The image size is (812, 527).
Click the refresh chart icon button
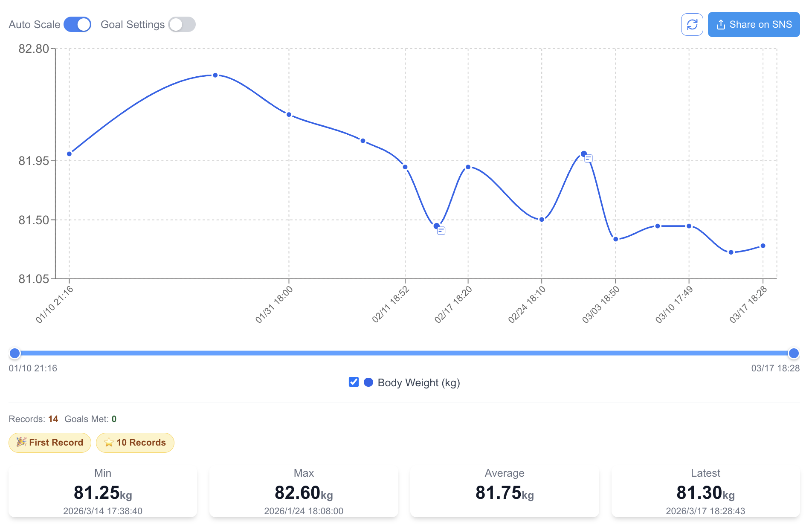point(692,25)
